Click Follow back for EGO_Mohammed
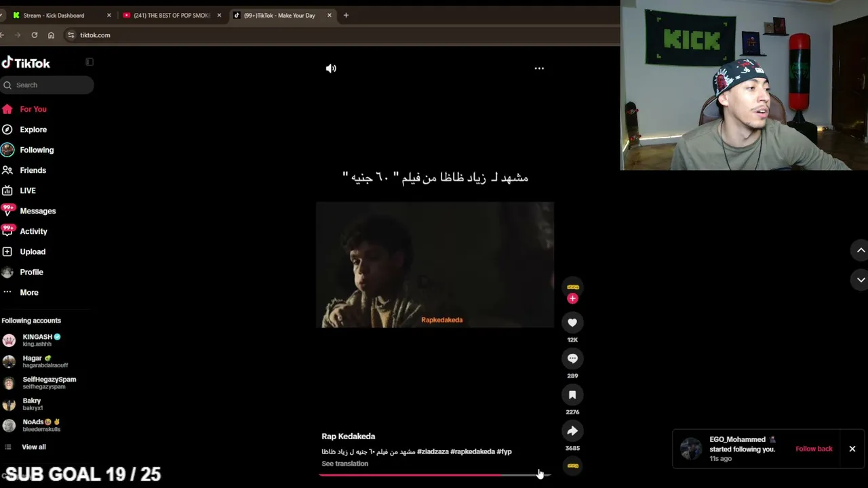The image size is (868, 488). 814,449
